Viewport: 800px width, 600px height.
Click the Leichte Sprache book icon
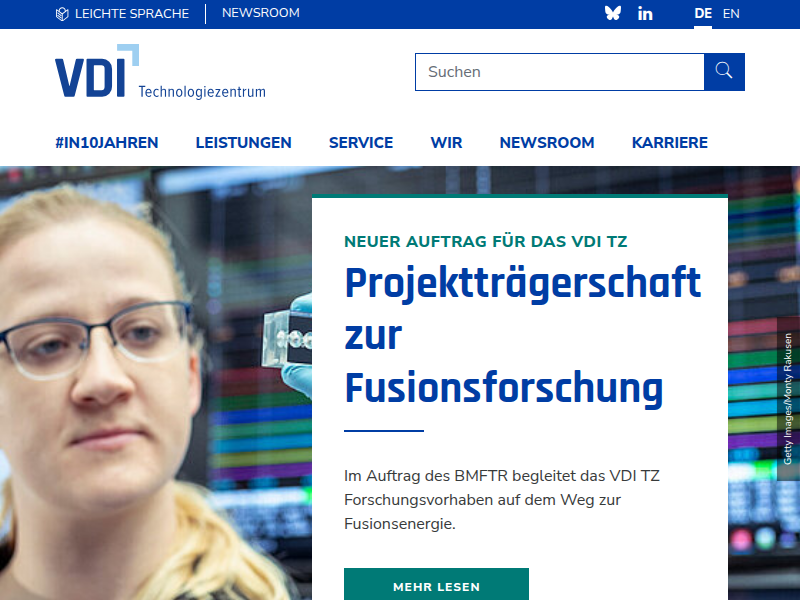tap(62, 14)
